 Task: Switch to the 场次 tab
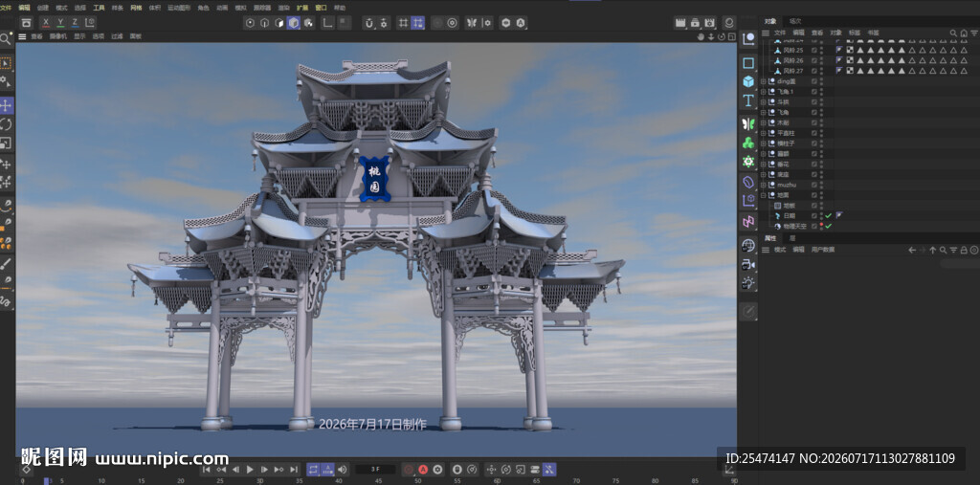(x=795, y=21)
